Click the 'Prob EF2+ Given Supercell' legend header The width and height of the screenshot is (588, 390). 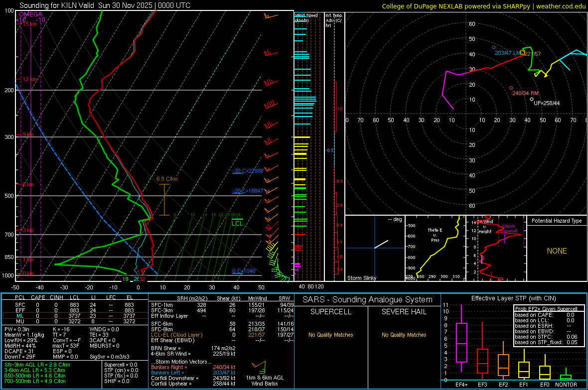click(546, 309)
